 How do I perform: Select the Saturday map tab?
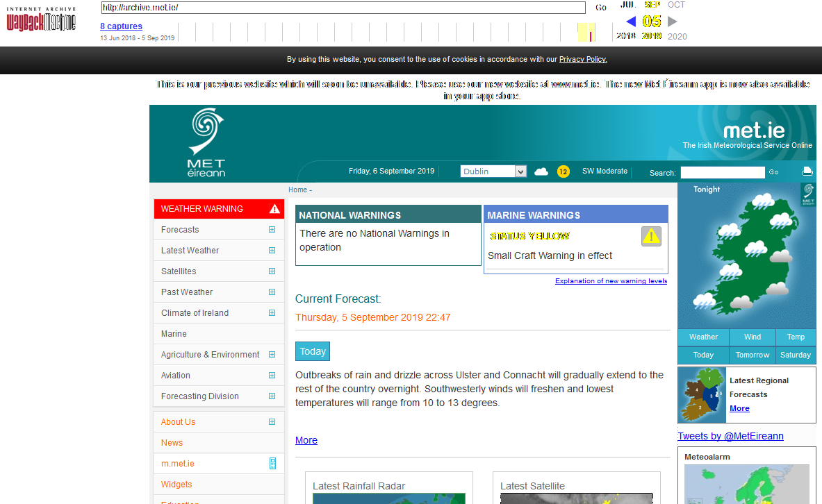tap(796, 355)
